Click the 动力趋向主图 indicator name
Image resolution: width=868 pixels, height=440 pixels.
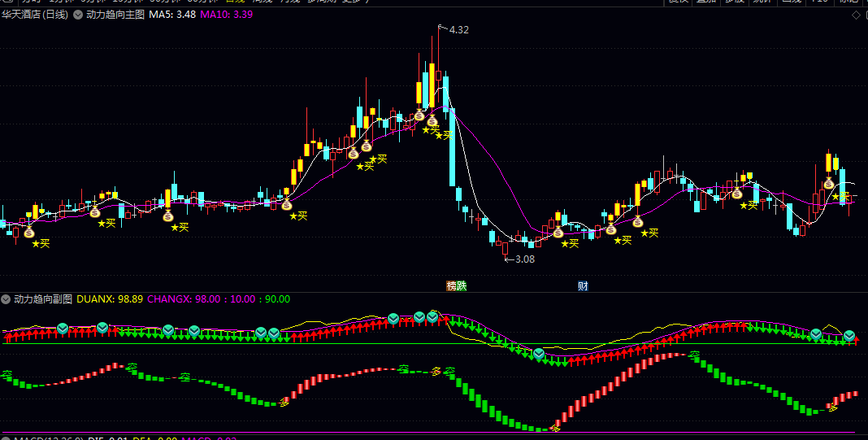115,15
